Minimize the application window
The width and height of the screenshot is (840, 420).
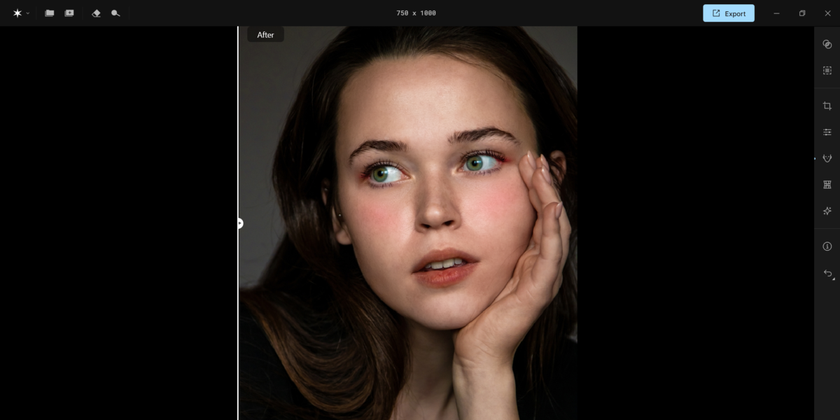tap(776, 13)
